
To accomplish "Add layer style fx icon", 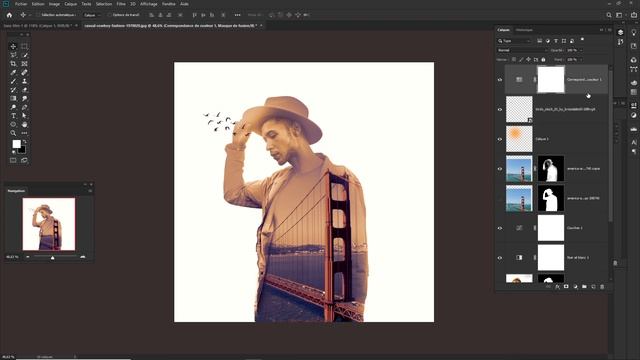I will pyautogui.click(x=557, y=287).
